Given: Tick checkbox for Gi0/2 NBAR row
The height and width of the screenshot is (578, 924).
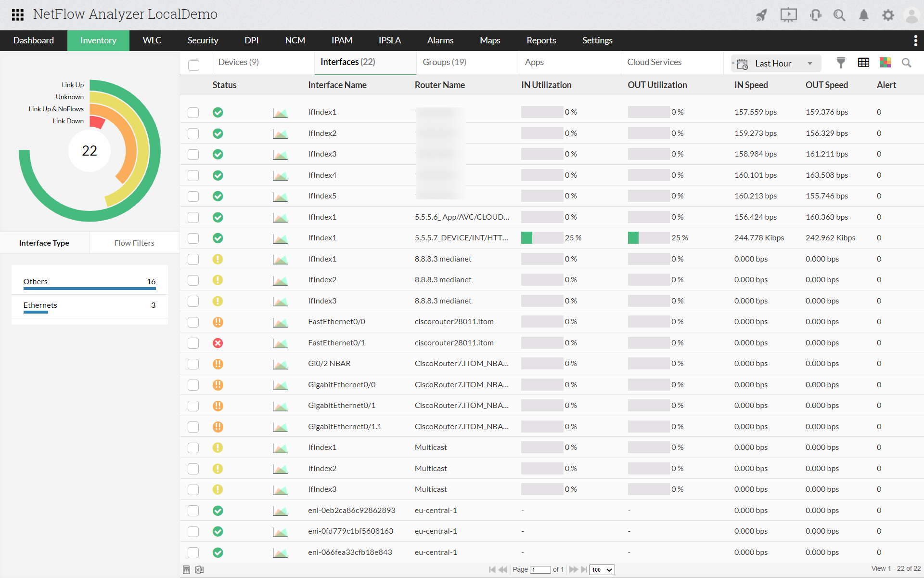Looking at the screenshot, I should pos(193,364).
